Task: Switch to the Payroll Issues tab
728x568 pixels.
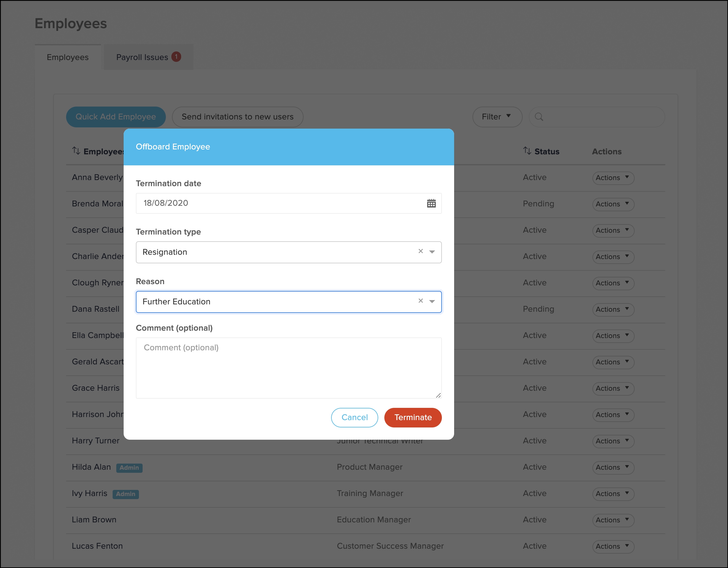Action: pos(142,57)
